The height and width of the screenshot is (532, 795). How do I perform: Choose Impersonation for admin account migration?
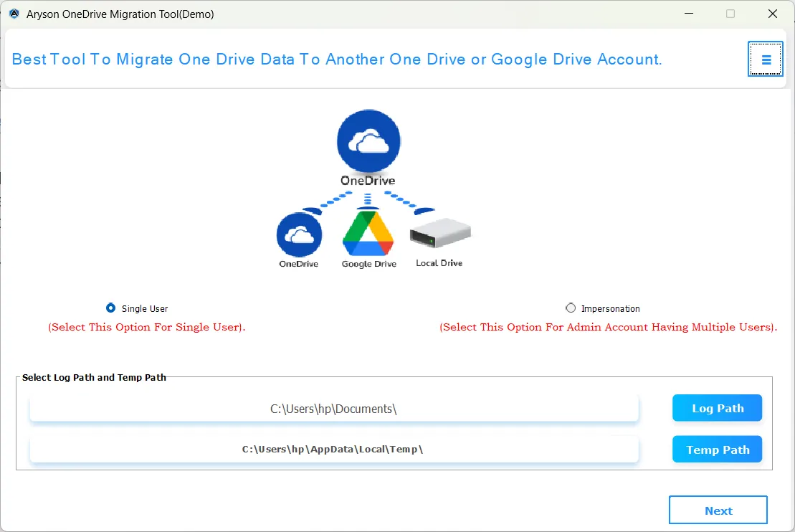tap(571, 308)
